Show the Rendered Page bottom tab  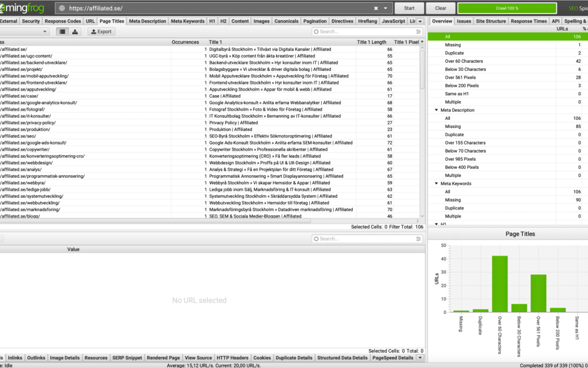click(163, 358)
